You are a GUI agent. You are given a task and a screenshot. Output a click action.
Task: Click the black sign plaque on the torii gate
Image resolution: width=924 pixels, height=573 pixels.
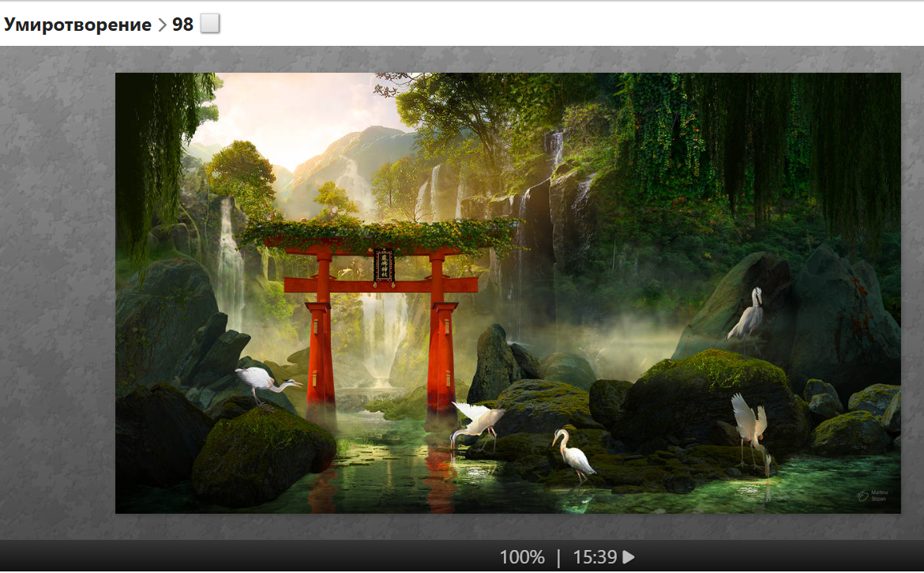383,266
